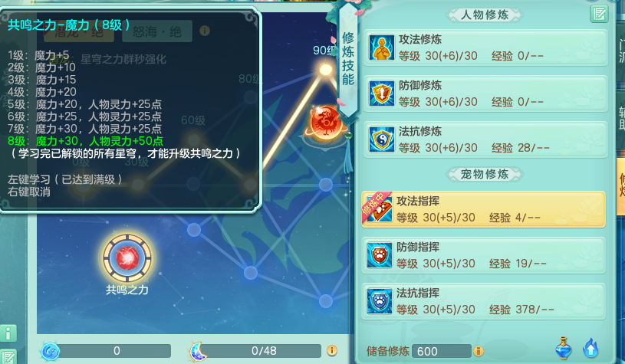
Task: Click the red phoenix star node
Action: [325, 123]
